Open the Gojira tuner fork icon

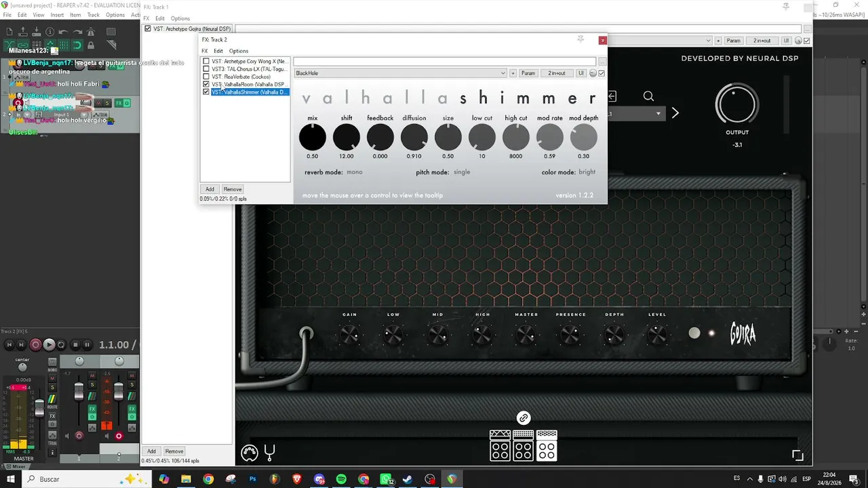[269, 451]
